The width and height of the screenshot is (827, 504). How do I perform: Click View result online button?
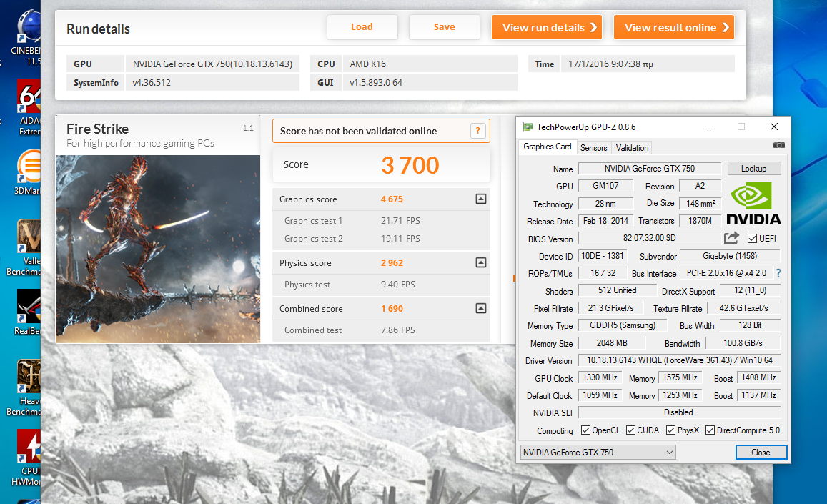tap(673, 27)
